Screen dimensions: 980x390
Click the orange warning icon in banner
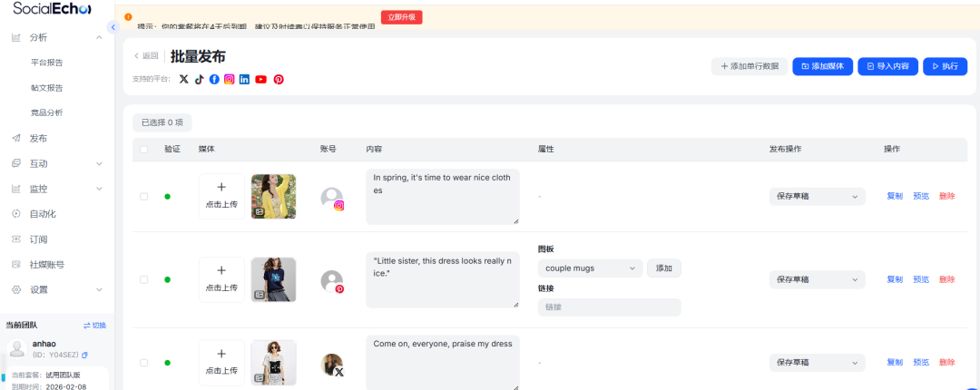tap(128, 17)
